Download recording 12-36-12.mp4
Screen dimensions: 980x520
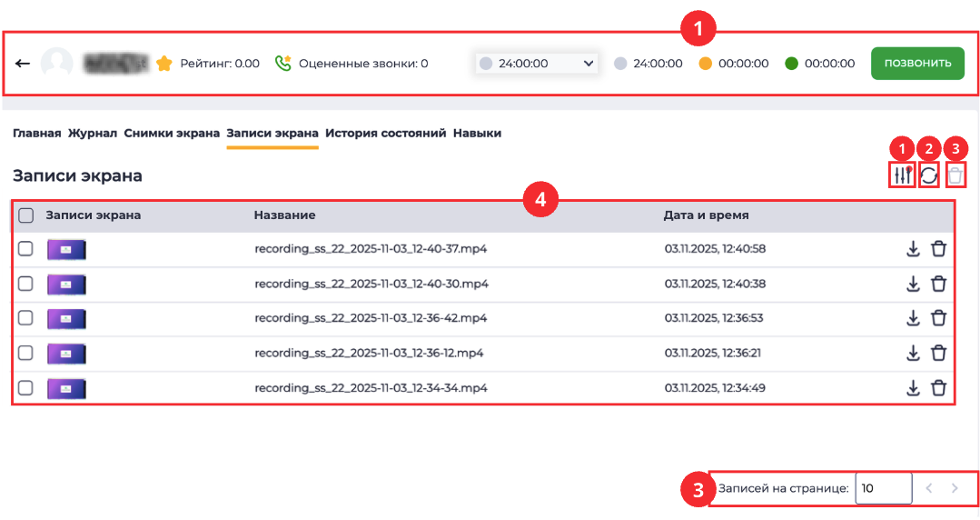(x=913, y=354)
